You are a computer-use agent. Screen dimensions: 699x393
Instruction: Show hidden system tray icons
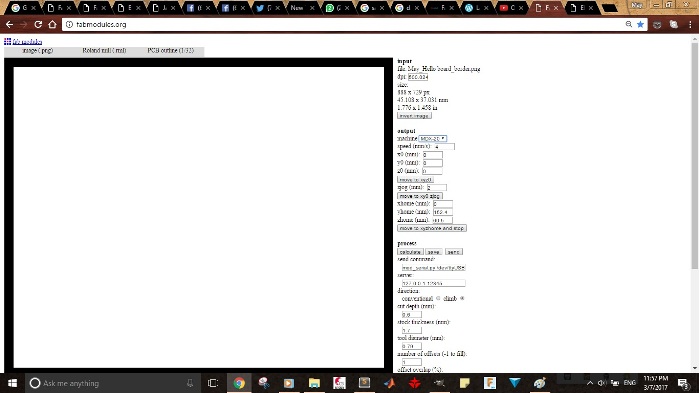pos(590,383)
